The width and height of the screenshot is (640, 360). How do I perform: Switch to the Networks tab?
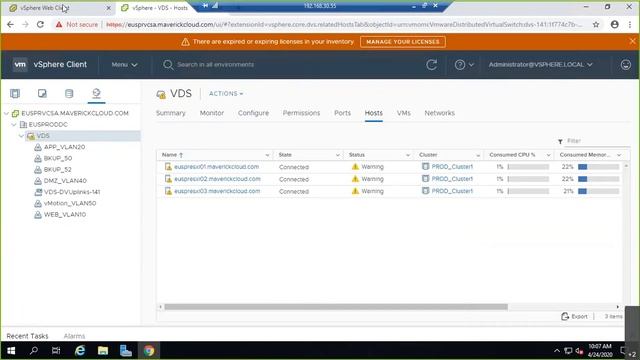[x=440, y=113]
